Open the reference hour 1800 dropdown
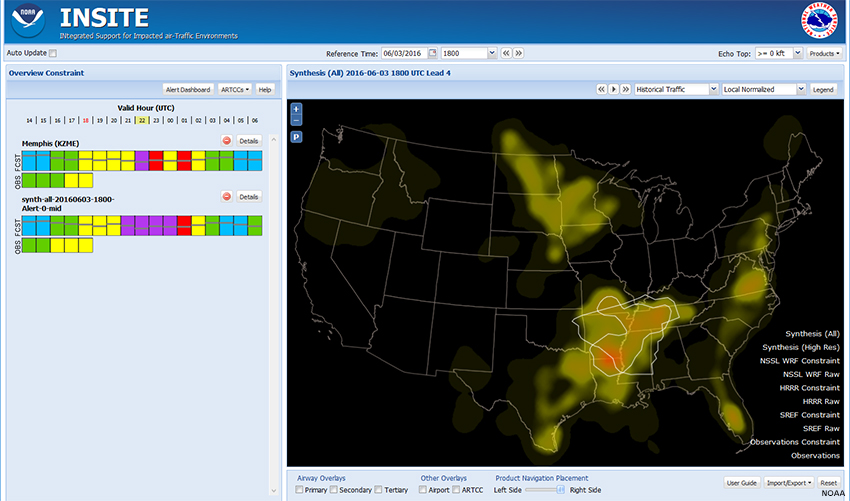 (492, 53)
